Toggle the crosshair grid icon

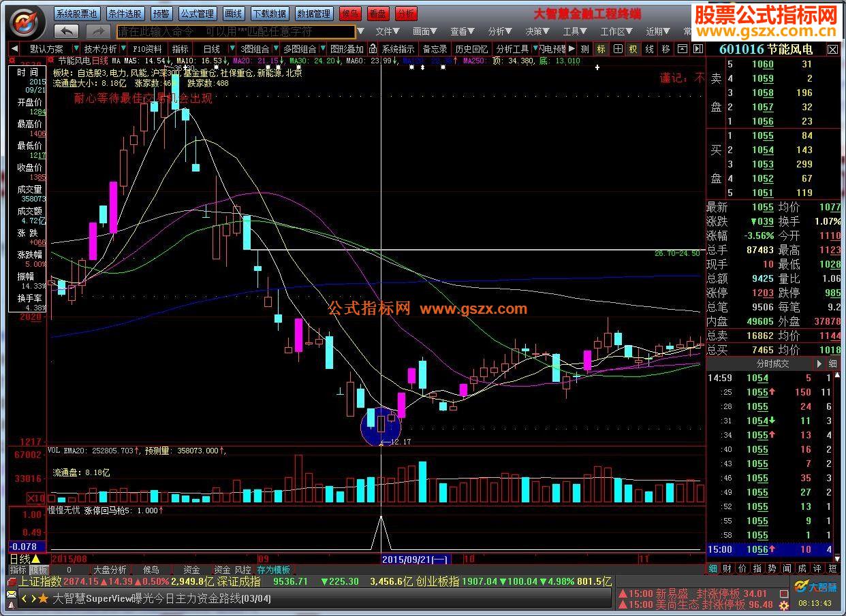coord(617,49)
